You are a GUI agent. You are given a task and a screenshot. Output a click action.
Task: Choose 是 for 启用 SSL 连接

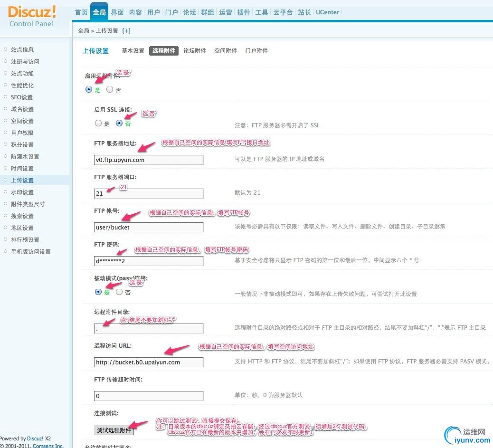click(98, 124)
